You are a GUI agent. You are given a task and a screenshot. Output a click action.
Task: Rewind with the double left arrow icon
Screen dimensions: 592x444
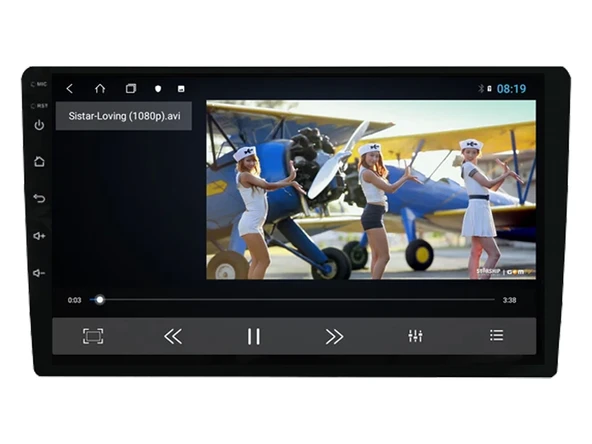[x=173, y=336]
